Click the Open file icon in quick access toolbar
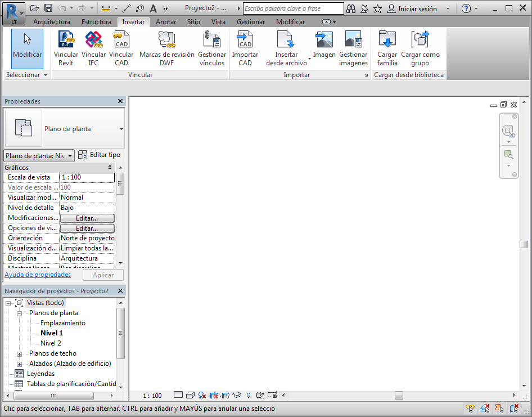Image resolution: width=532 pixels, height=417 pixels. 35,8
